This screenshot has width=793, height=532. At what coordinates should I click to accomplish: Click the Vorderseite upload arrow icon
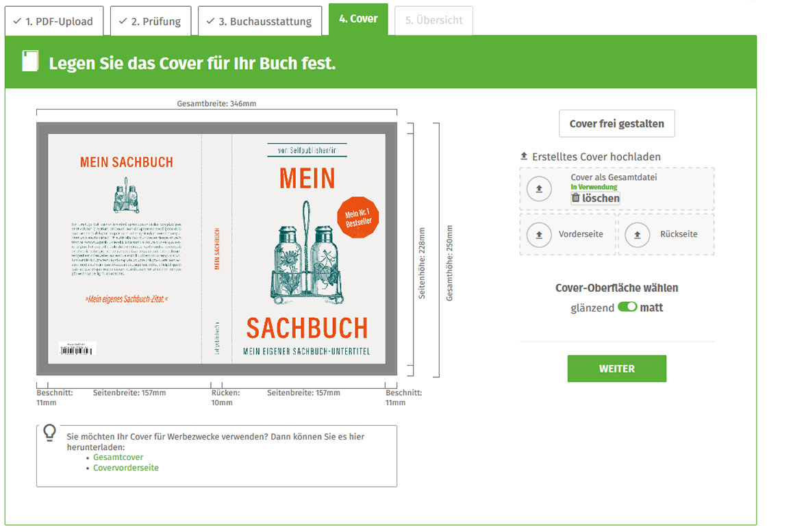click(540, 234)
